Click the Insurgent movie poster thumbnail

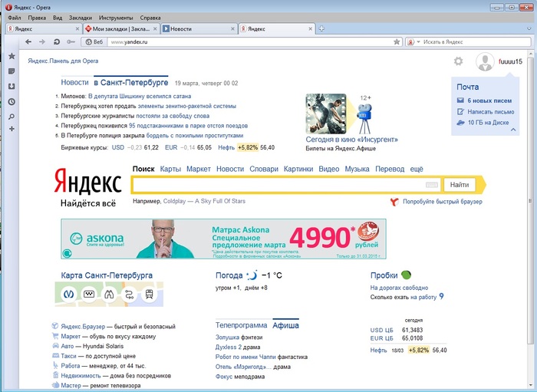[326, 114]
